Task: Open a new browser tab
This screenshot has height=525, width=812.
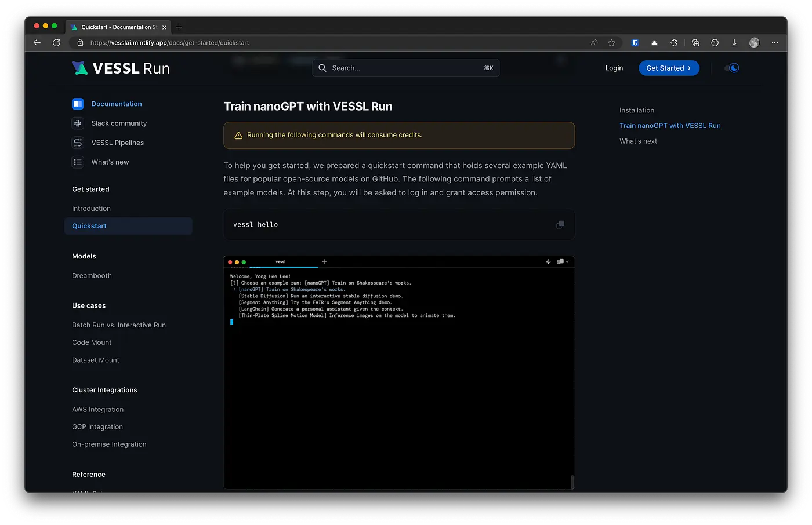Action: [x=179, y=27]
